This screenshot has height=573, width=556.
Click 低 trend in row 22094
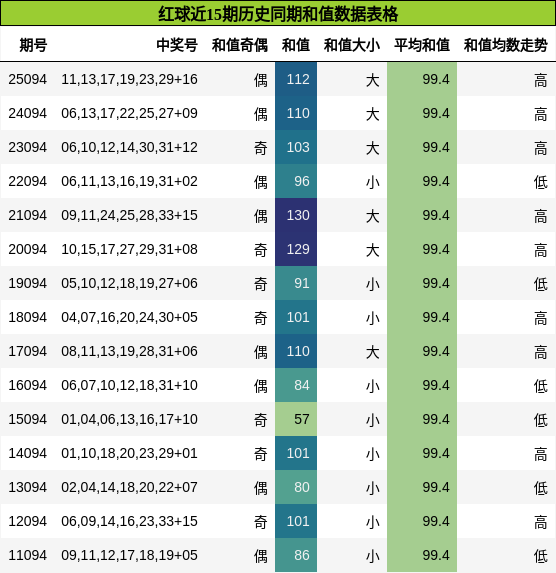pyautogui.click(x=541, y=182)
